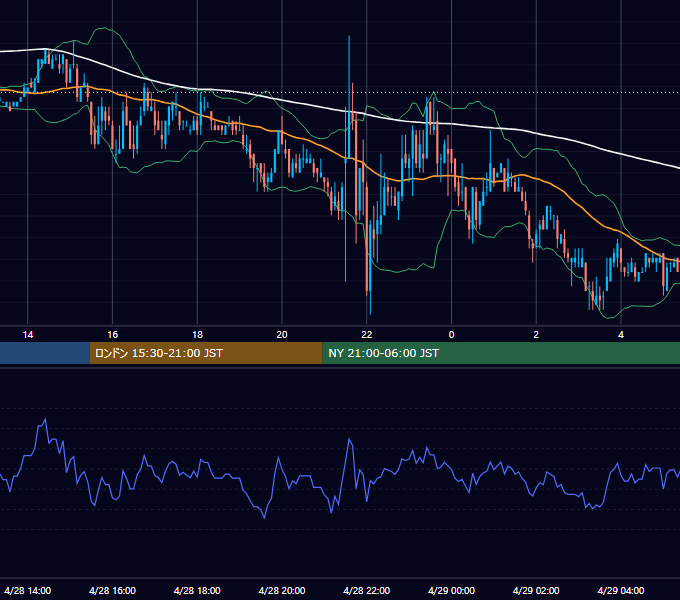680x600 pixels.
Task: Click the 4/29 02:00 date label
Action: pos(536,590)
